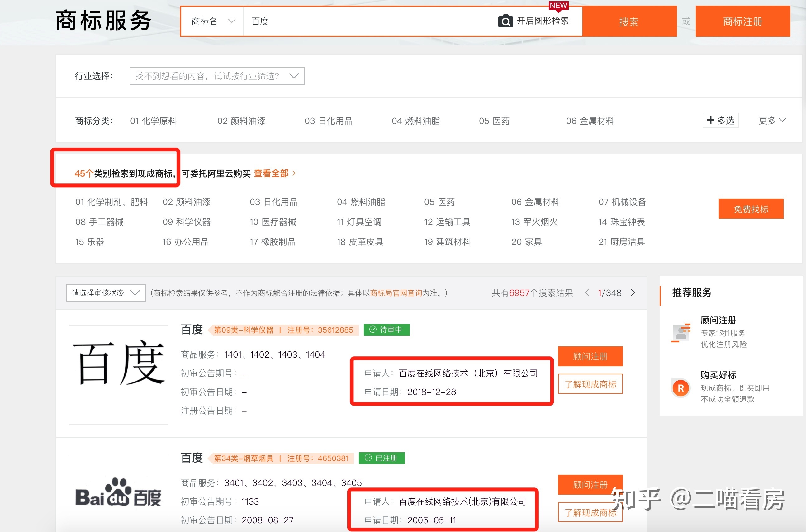
Task: Expand 更多 trademark categories
Action: (772, 121)
